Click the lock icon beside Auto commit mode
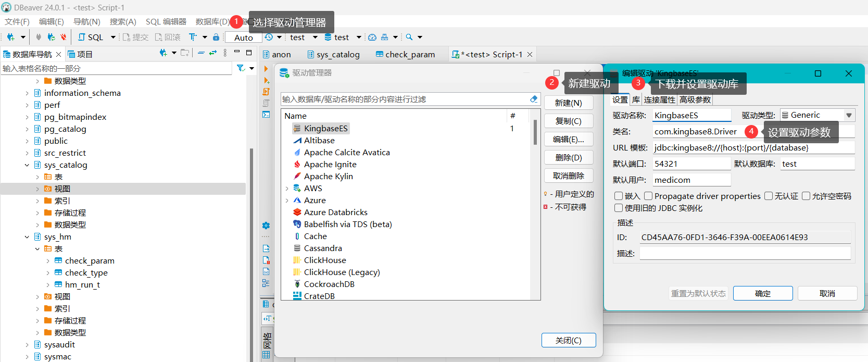 (x=216, y=37)
